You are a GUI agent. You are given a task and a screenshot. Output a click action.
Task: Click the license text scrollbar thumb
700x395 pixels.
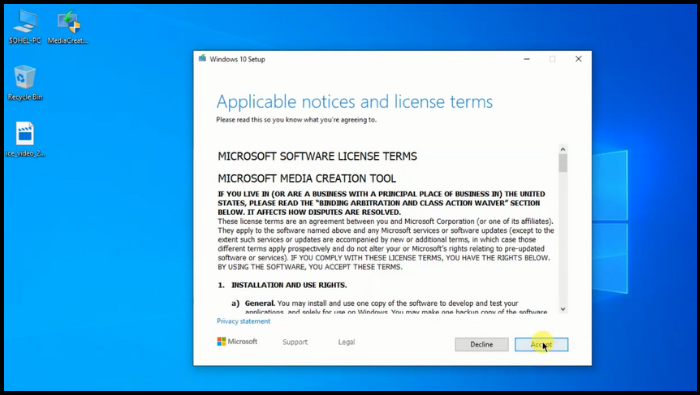[562, 163]
